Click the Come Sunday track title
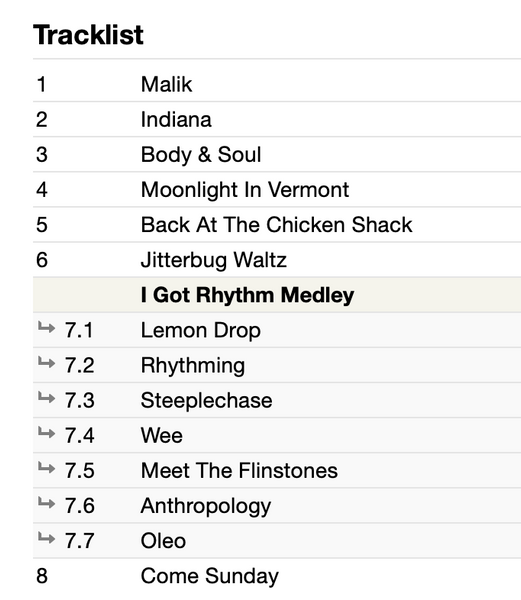521x600 pixels. click(x=210, y=577)
